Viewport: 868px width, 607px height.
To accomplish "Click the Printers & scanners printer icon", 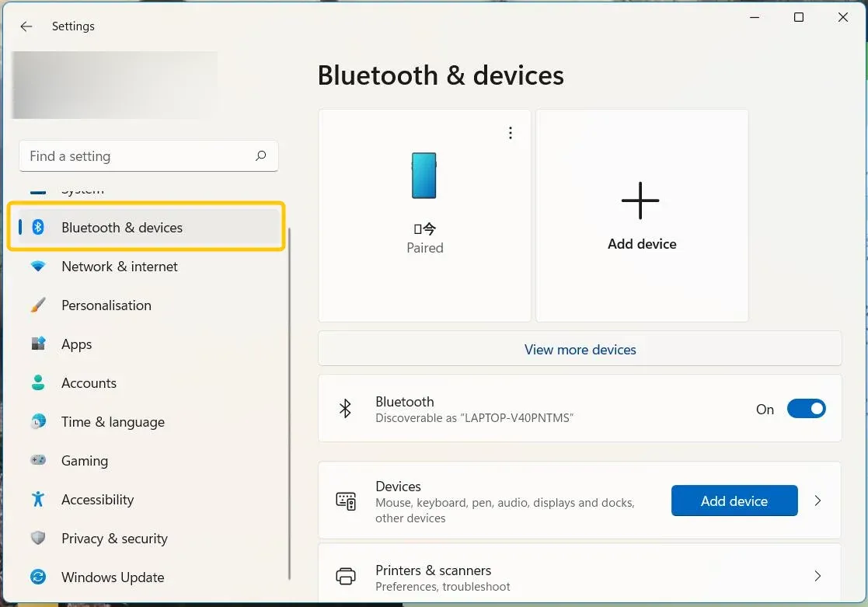I will click(346, 576).
